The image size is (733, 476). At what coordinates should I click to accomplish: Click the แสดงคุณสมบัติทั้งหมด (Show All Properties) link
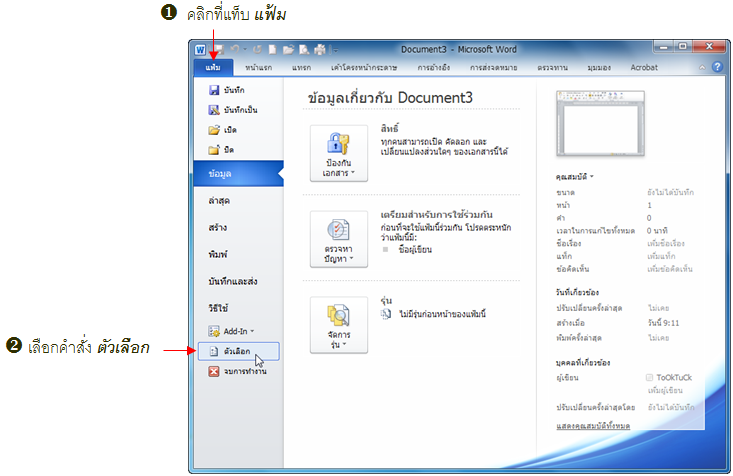593,426
